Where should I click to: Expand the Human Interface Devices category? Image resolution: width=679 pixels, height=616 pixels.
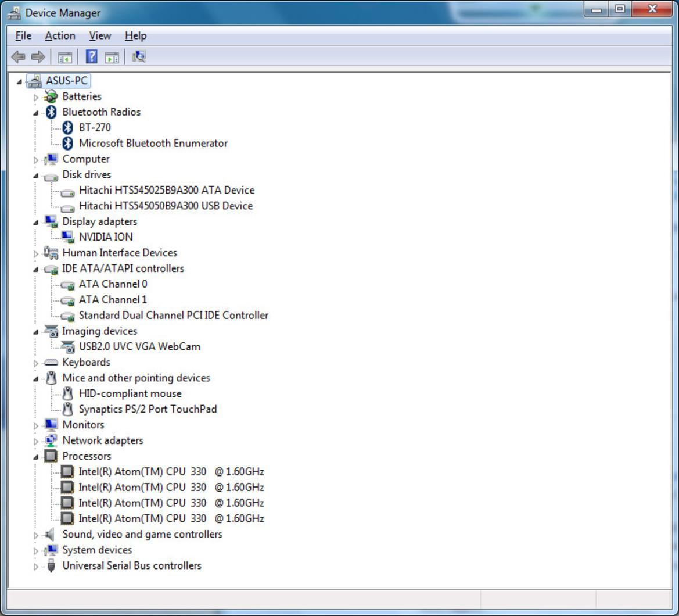(36, 253)
